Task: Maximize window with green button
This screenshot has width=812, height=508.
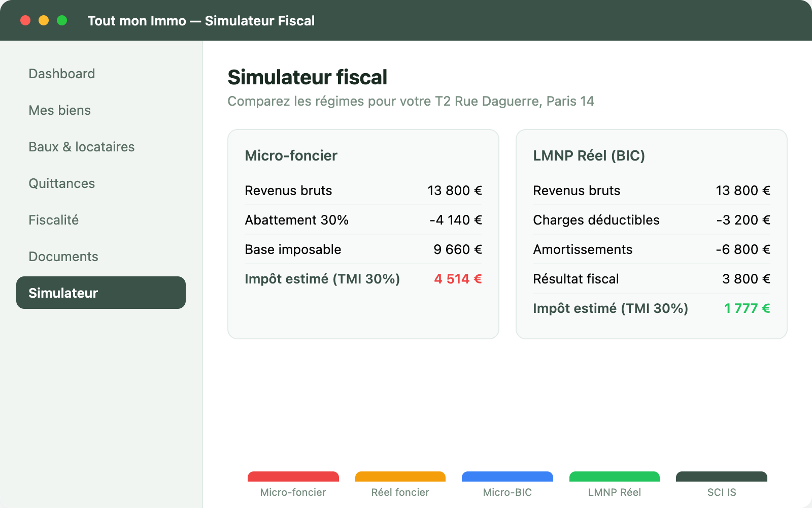Action: pos(62,20)
